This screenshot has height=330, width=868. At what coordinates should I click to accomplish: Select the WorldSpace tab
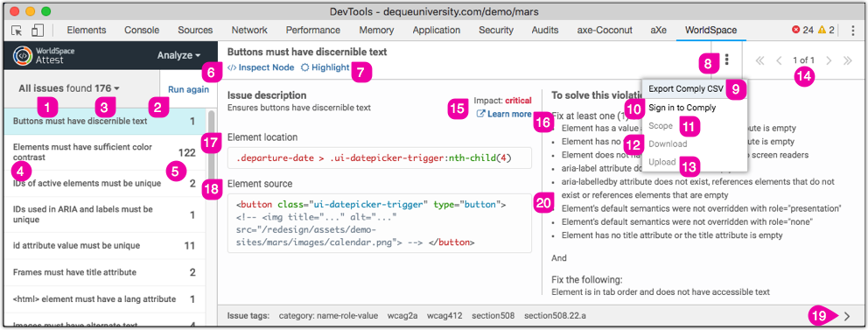coord(710,31)
